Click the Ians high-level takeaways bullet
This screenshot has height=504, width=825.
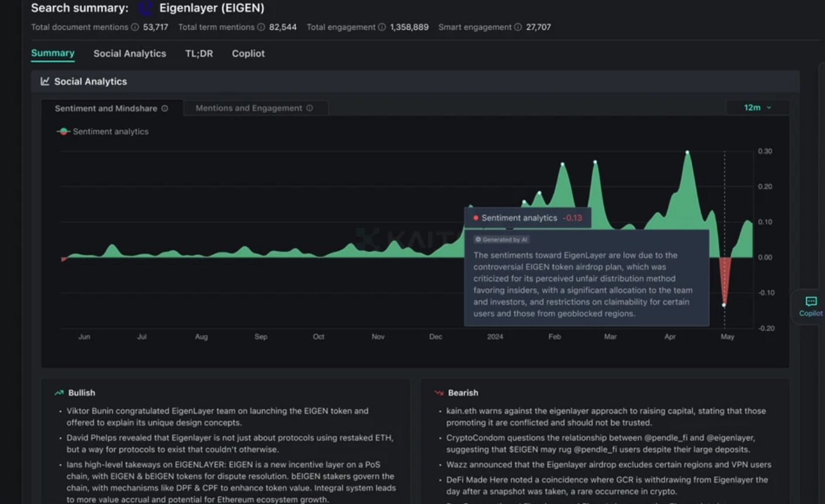tap(231, 482)
